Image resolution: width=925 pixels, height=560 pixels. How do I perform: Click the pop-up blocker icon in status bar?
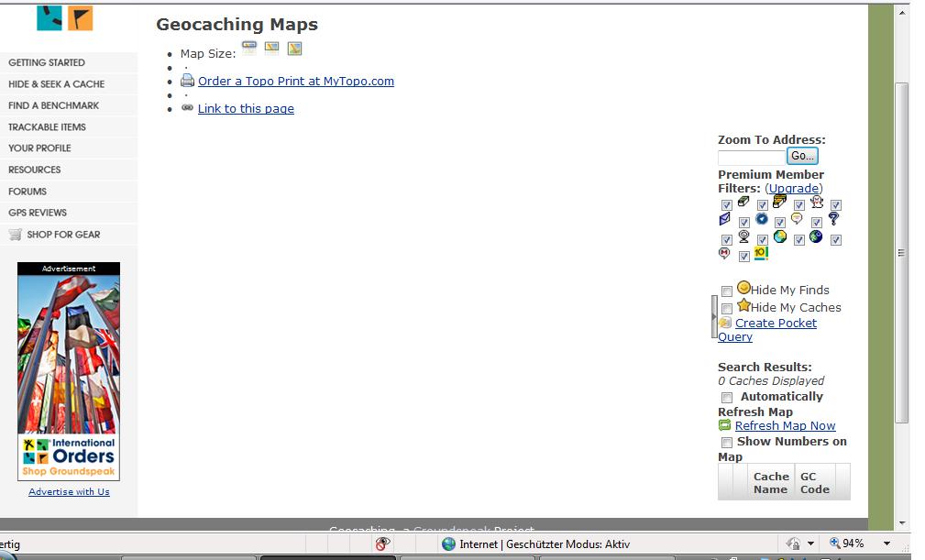click(383, 544)
